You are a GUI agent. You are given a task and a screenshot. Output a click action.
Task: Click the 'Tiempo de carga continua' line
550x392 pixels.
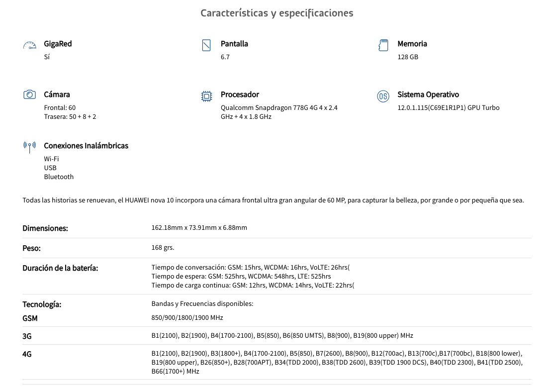click(x=253, y=286)
